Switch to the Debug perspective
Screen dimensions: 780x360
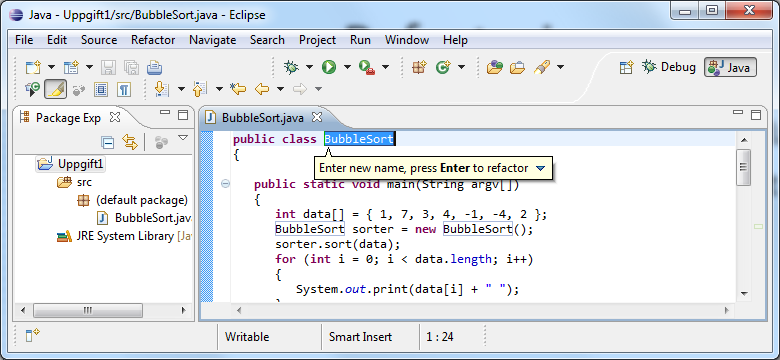pos(669,67)
